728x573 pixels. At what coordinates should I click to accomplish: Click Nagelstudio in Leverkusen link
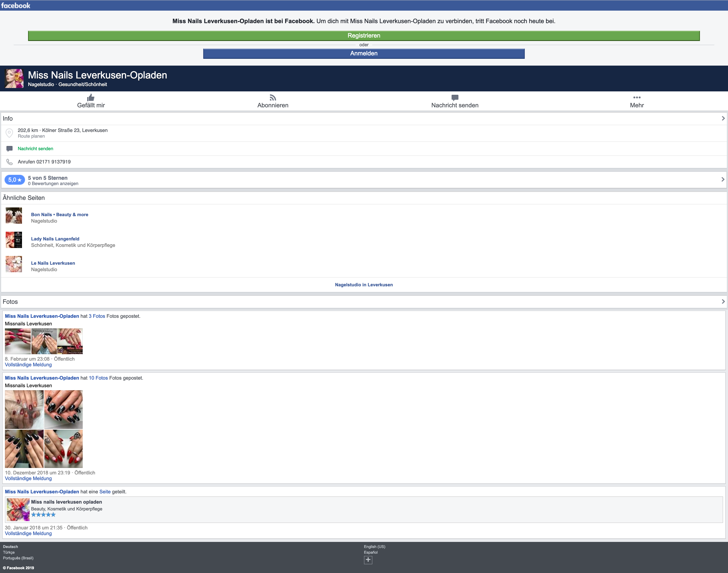pyautogui.click(x=364, y=285)
